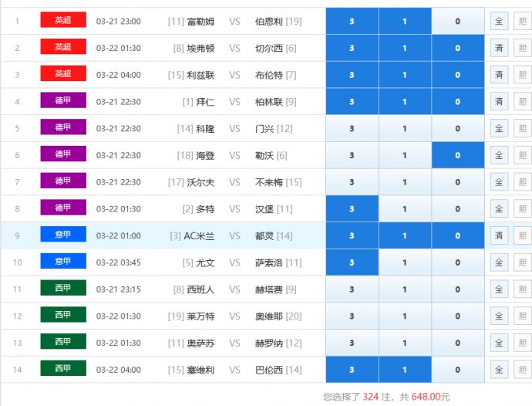Image resolution: width=532 pixels, height=406 pixels.
Task: Select all results for 西班人 vs 赫塔费
Action: coord(499,289)
